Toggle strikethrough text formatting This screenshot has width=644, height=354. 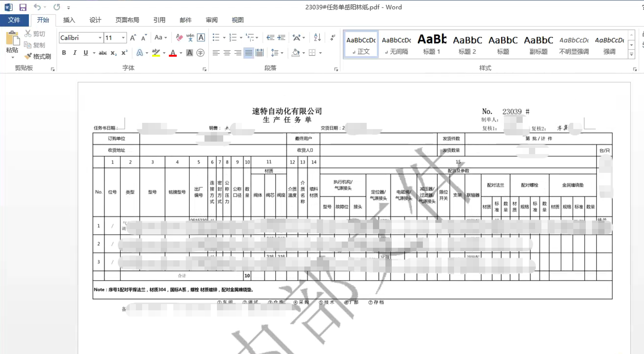click(x=103, y=53)
